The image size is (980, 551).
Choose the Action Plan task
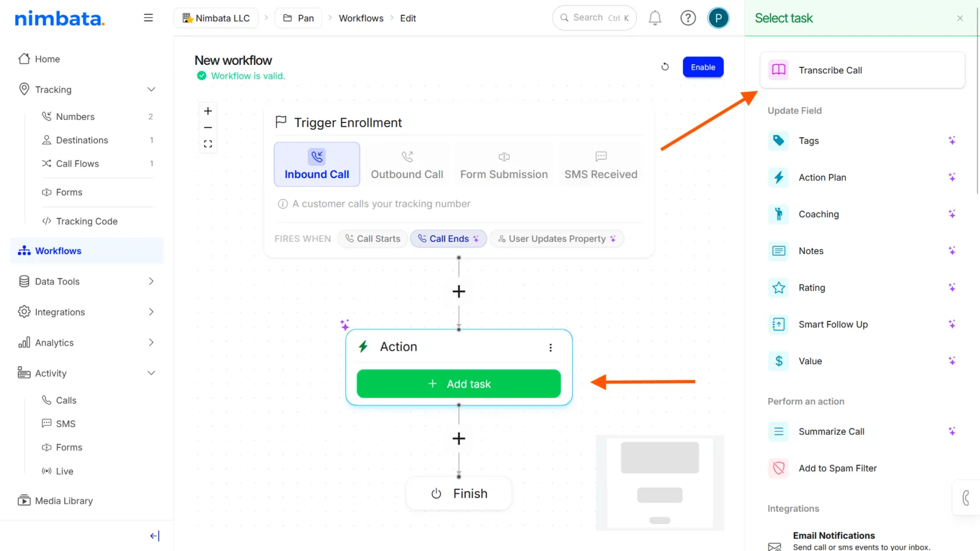(862, 178)
